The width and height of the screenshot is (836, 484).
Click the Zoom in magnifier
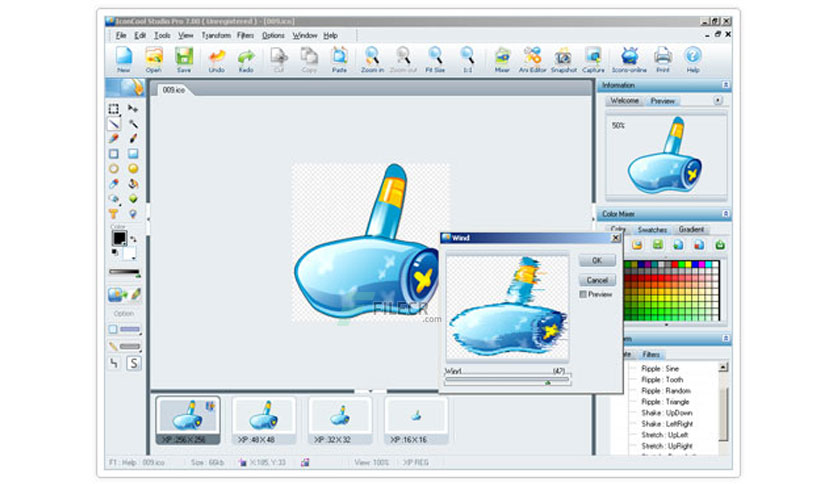coord(372,59)
